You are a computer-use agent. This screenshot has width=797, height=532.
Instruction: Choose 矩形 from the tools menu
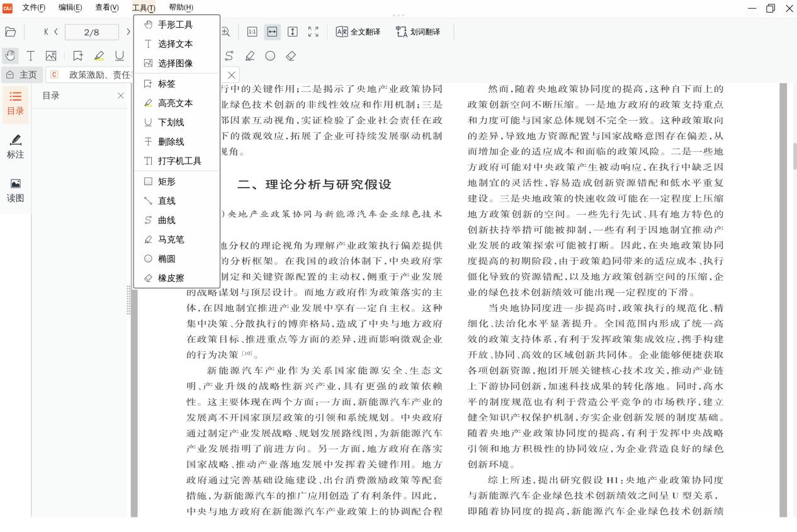pos(177,181)
